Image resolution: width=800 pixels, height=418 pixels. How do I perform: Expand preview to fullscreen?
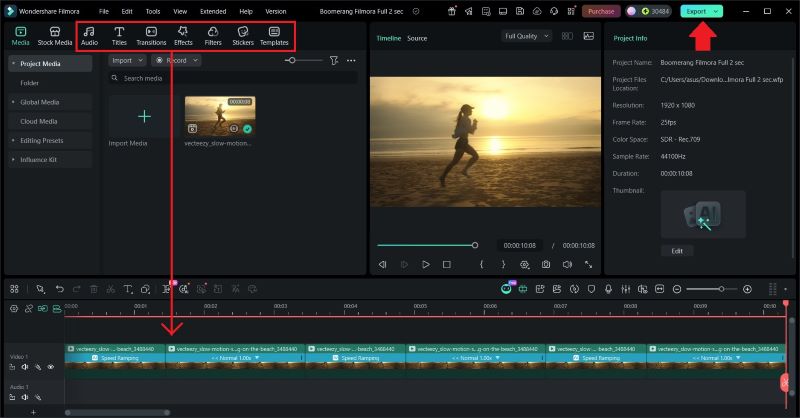click(589, 264)
